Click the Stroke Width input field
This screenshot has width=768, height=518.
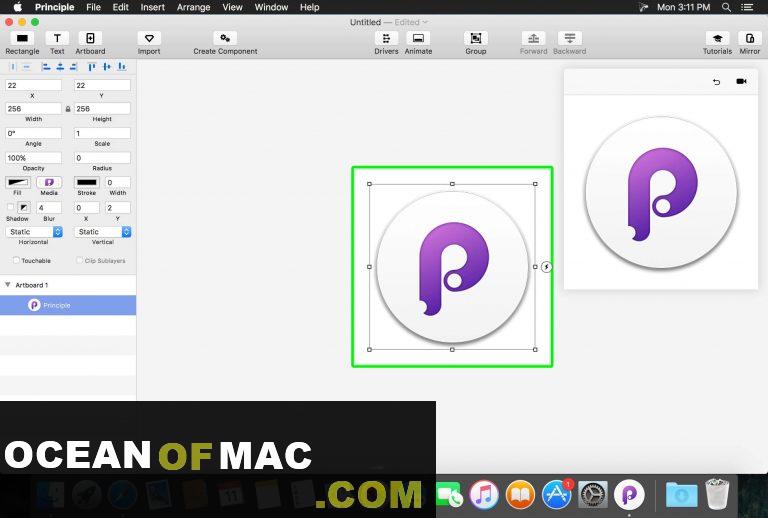pyautogui.click(x=118, y=182)
